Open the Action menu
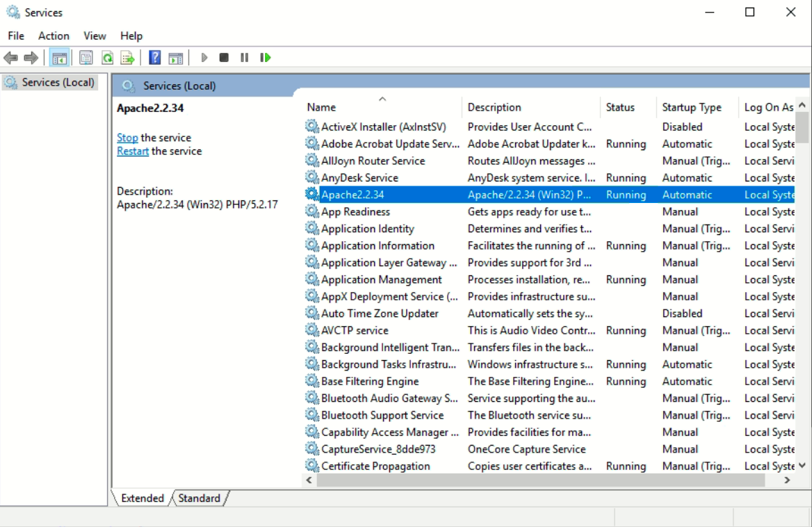Viewport: 812px width, 527px height. (x=53, y=35)
